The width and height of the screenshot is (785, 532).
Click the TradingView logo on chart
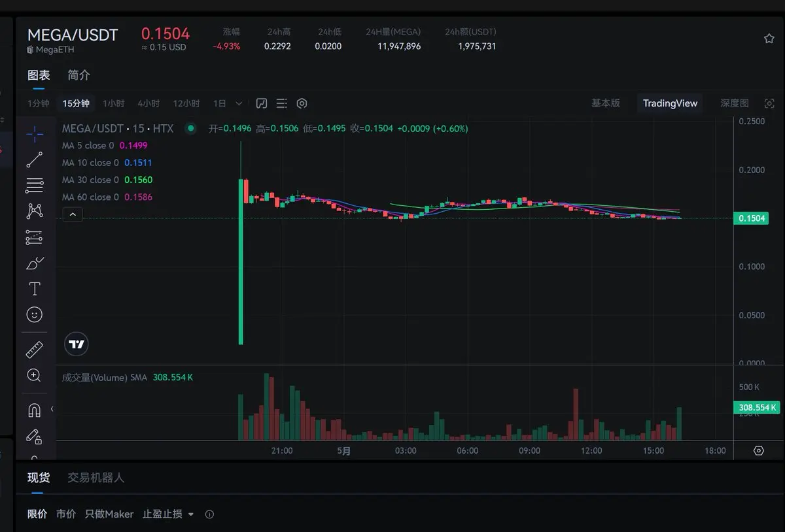[77, 344]
